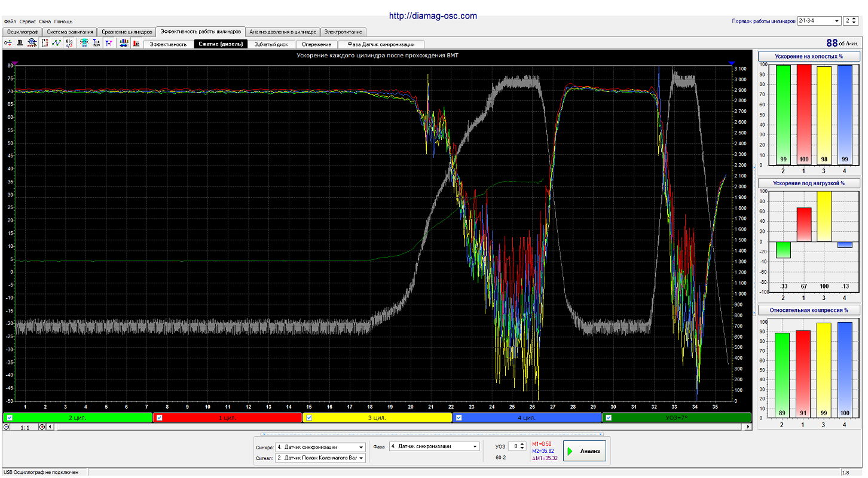Select the 'Фаза Датчик синхронизации' sub-tab

(x=381, y=44)
